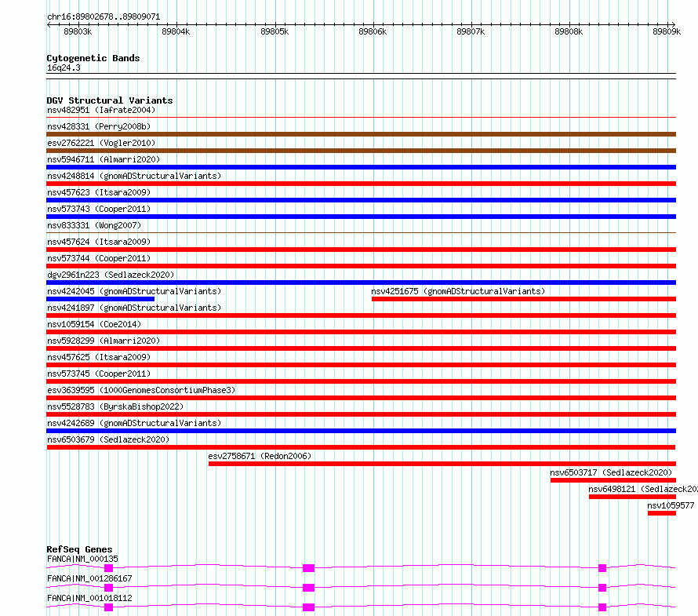The width and height of the screenshot is (698, 616).
Task: Open the esv2762221 (Vogler2010) variant label
Action: [x=101, y=143]
